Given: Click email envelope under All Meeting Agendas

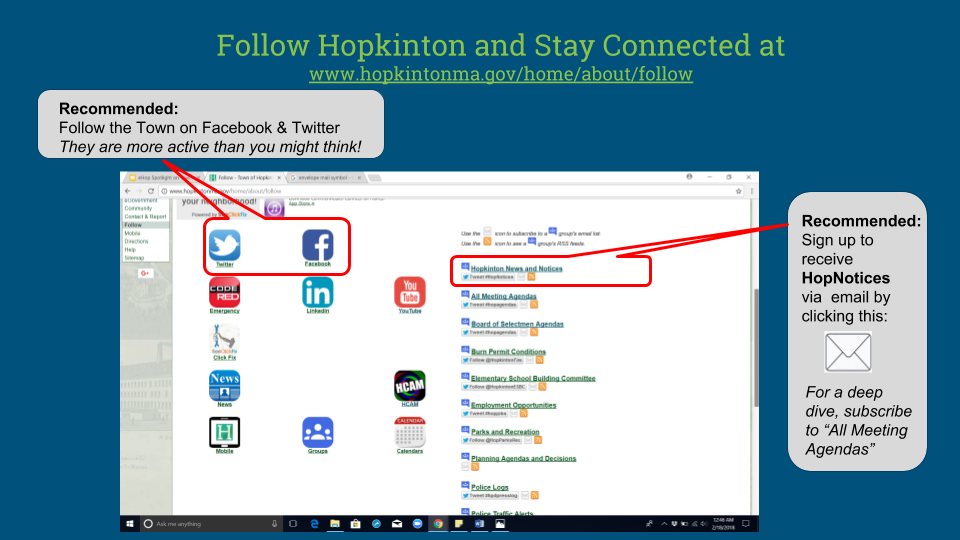Looking at the screenshot, I should point(524,304).
